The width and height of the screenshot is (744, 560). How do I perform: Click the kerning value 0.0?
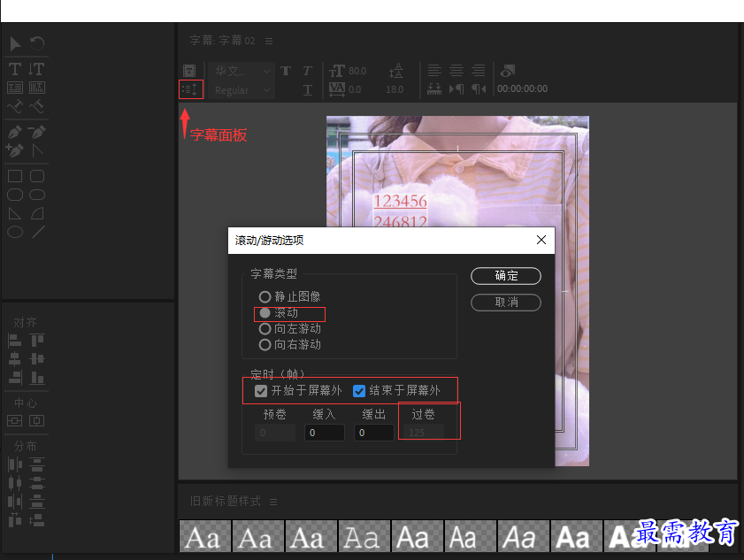(x=355, y=89)
